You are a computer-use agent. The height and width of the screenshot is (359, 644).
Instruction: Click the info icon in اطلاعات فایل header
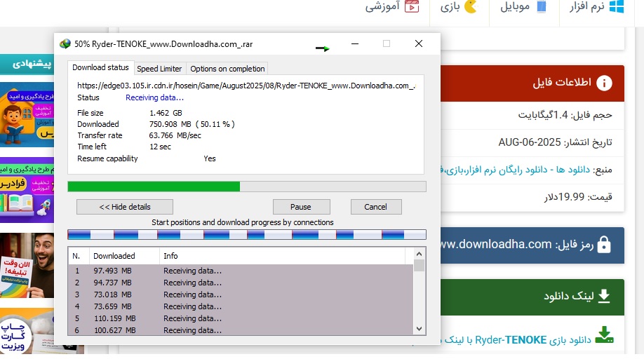[x=604, y=83]
